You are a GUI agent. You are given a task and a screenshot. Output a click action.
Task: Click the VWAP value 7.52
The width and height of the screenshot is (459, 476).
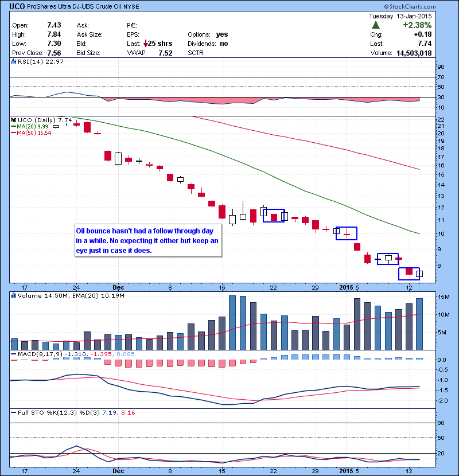pos(165,53)
